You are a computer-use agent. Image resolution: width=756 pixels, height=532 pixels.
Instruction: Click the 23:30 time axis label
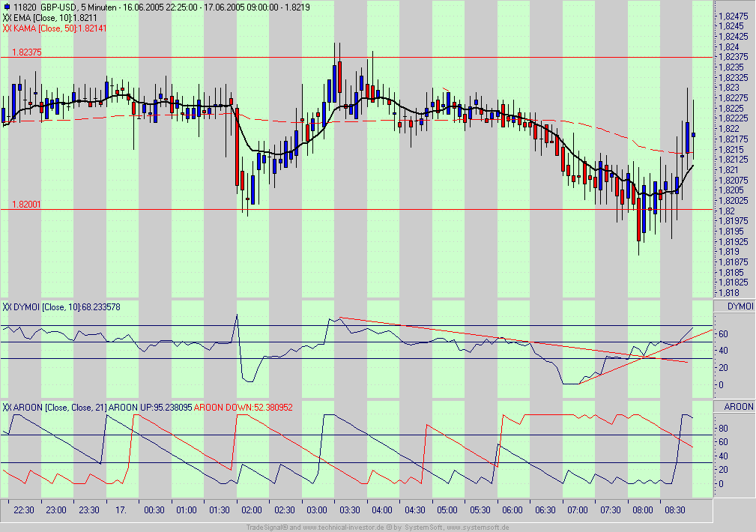click(88, 510)
